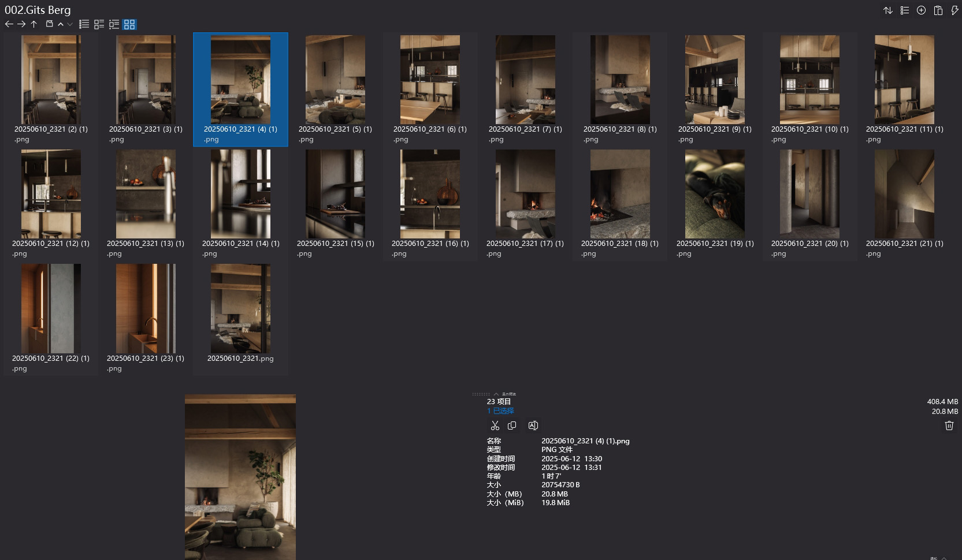Image resolution: width=962 pixels, height=560 pixels.
Task: Paste from clipboard
Action: (938, 10)
